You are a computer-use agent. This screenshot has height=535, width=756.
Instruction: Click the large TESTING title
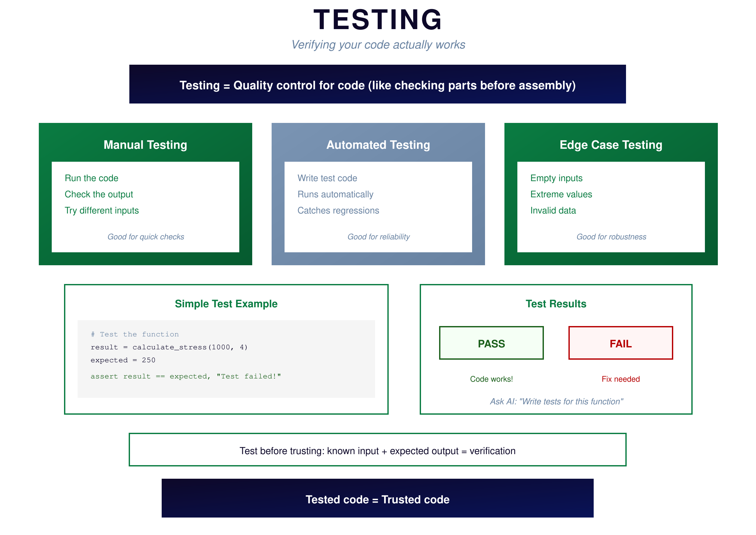pos(378,20)
